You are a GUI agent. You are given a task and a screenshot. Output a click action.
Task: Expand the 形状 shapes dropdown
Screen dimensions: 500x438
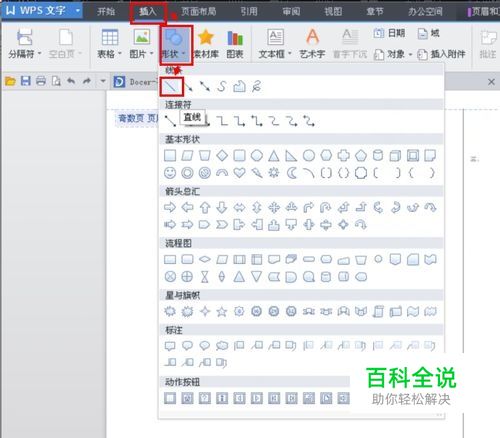point(184,54)
